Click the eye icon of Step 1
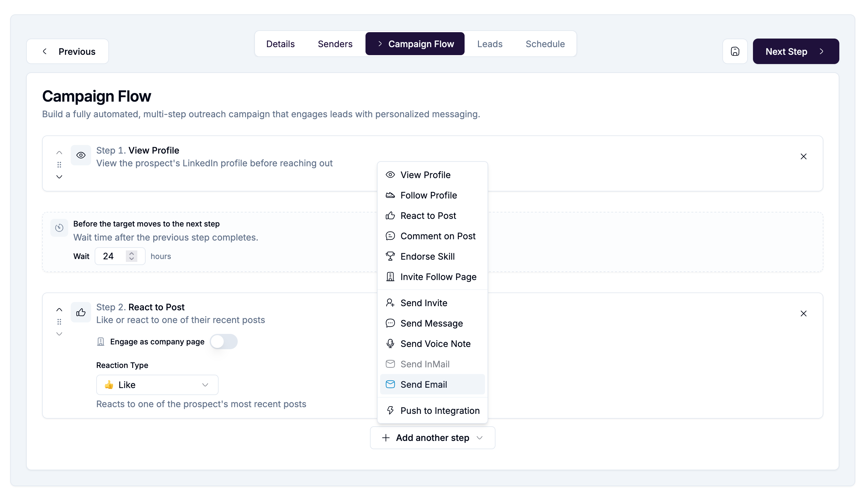This screenshot has width=868, height=497. (x=81, y=155)
